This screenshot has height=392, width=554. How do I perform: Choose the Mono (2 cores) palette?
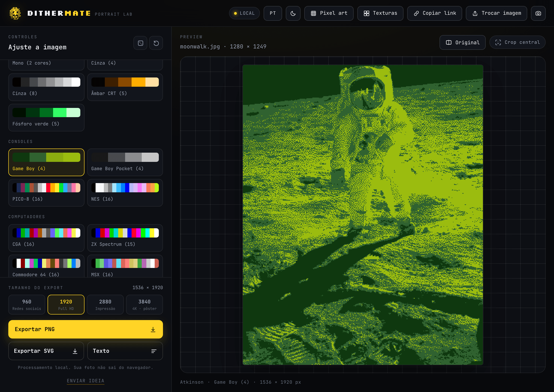click(46, 65)
